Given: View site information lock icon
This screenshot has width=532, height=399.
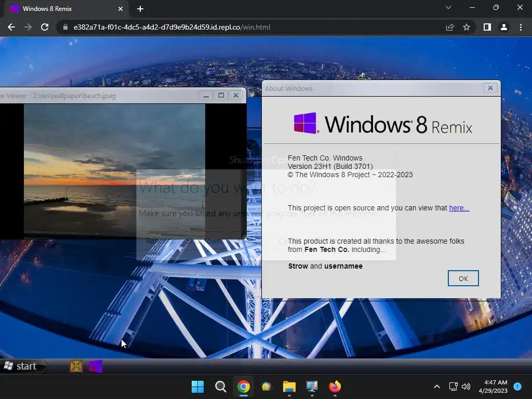Looking at the screenshot, I should click(x=65, y=27).
